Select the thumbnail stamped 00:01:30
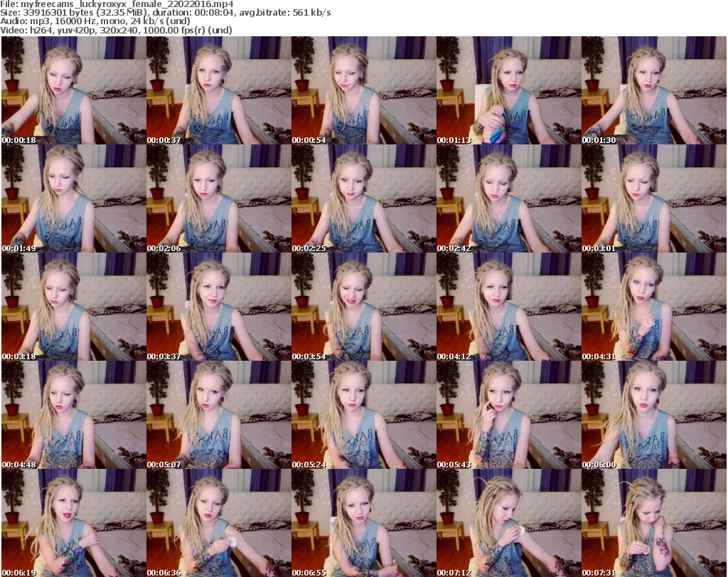728x577 pixels. (654, 90)
